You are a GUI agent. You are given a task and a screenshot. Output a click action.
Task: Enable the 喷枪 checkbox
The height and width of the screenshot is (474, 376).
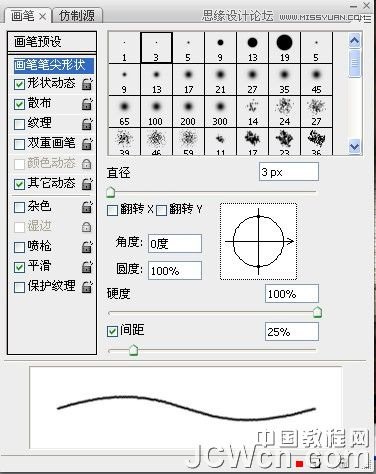pyautogui.click(x=19, y=247)
